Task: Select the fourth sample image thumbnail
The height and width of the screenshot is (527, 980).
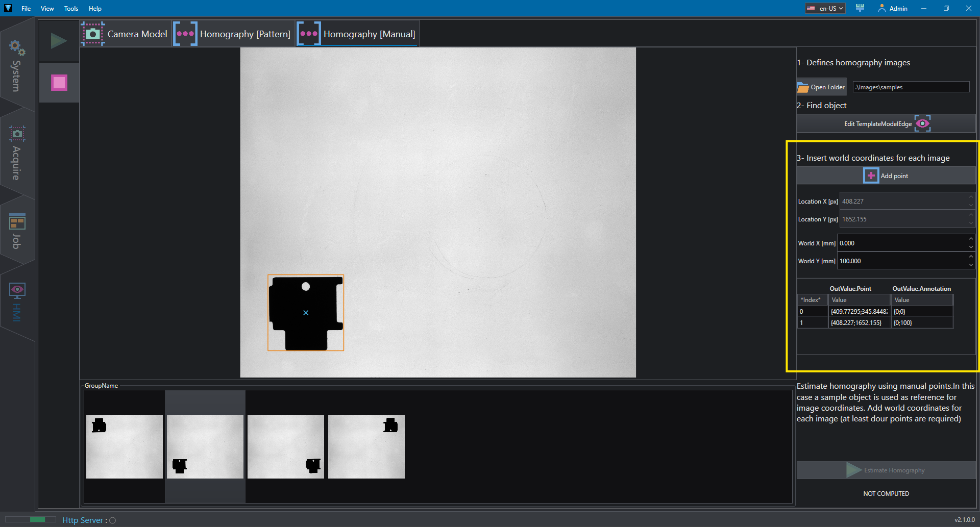Action: (x=366, y=446)
